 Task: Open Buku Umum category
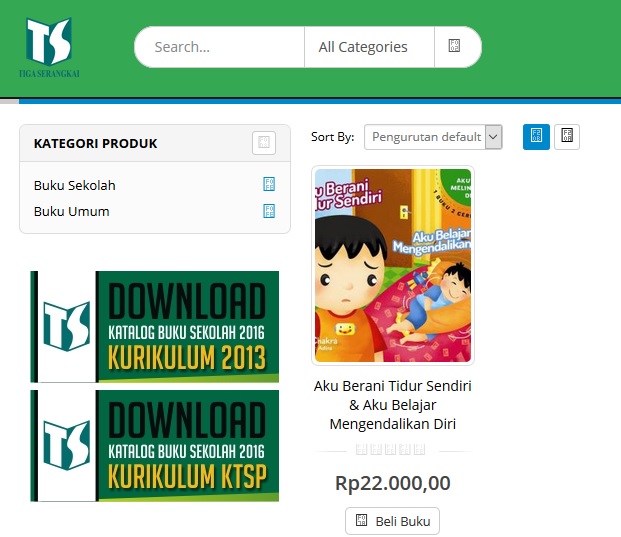(71, 211)
